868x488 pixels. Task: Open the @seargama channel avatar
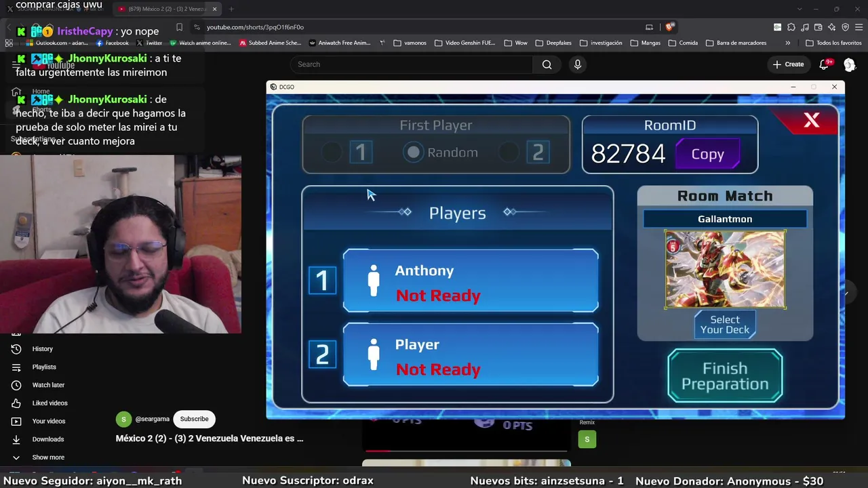click(x=123, y=420)
